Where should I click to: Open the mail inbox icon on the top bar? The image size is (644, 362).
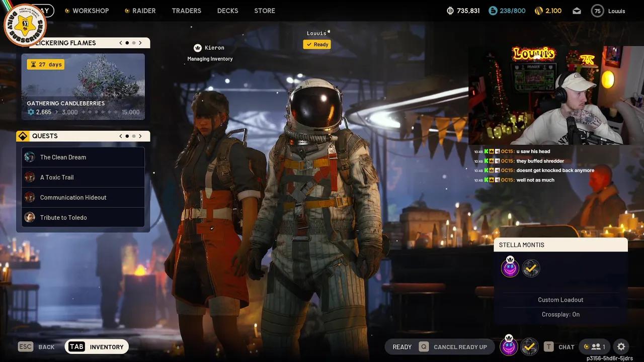click(577, 10)
